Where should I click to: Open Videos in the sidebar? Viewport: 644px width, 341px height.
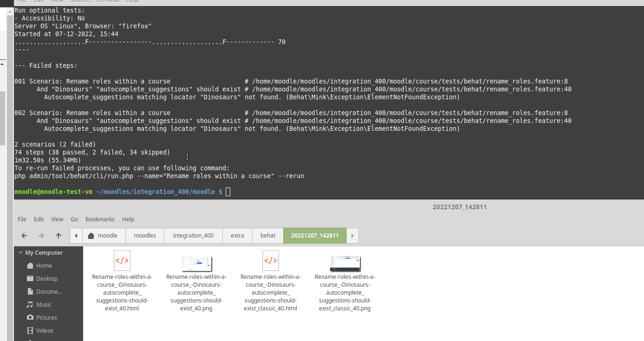coord(45,331)
